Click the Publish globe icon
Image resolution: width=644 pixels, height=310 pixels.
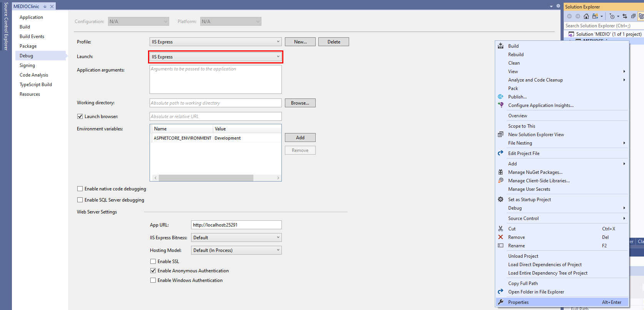tap(501, 97)
